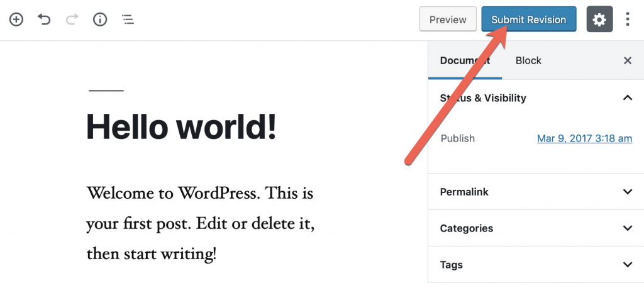644x283 pixels.
Task: Click the Welcome to WordPress paragraph block
Action: (x=201, y=223)
